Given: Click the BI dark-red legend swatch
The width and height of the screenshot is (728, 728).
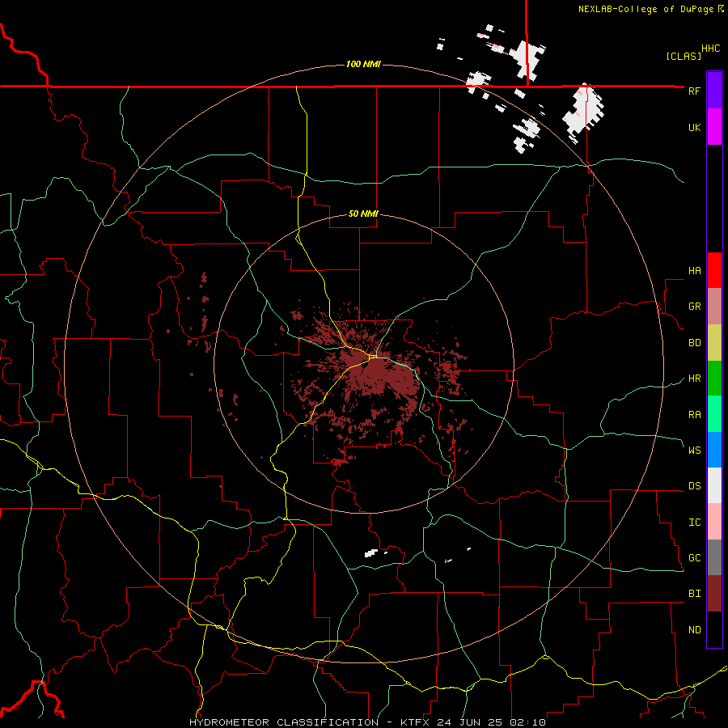Looking at the screenshot, I should tap(714, 594).
